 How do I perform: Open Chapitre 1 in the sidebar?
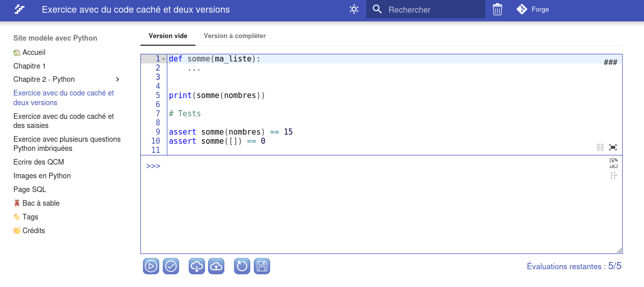pyautogui.click(x=30, y=66)
